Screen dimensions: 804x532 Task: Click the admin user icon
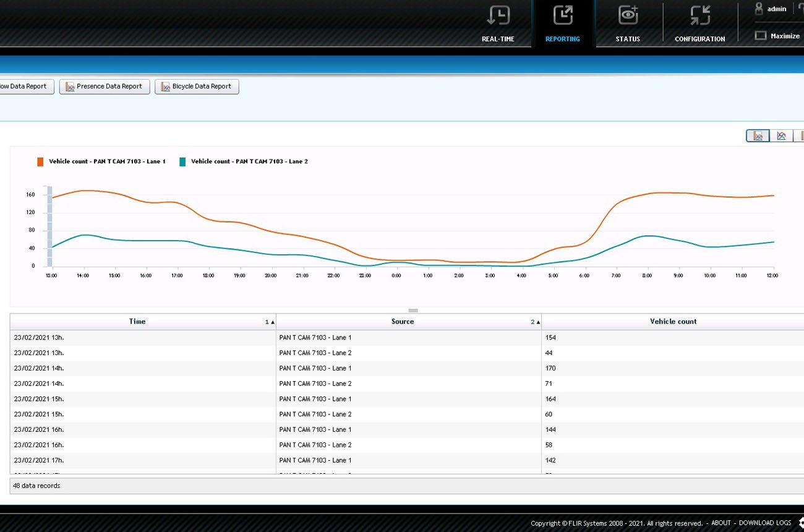[x=758, y=9]
